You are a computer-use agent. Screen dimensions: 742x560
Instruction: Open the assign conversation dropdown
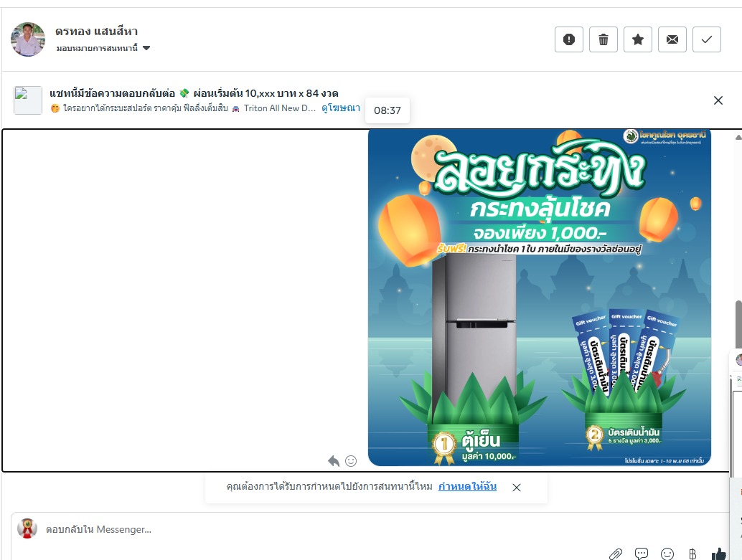tap(103, 48)
